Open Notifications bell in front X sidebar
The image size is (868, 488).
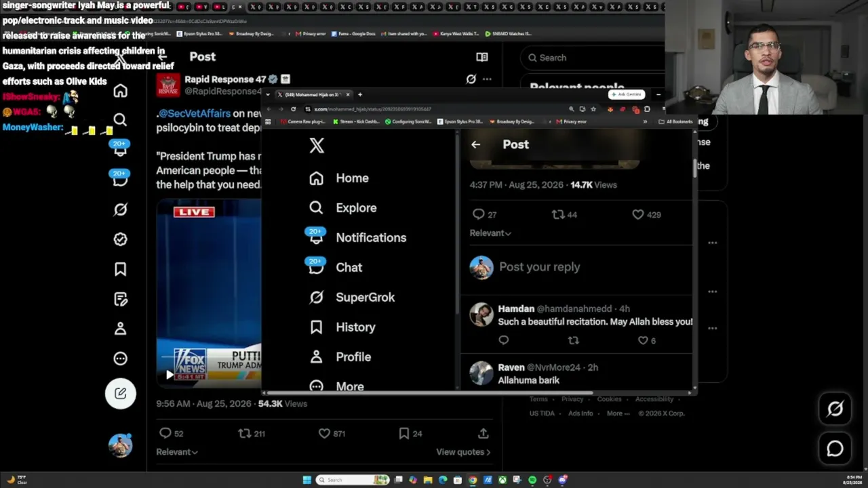point(316,237)
